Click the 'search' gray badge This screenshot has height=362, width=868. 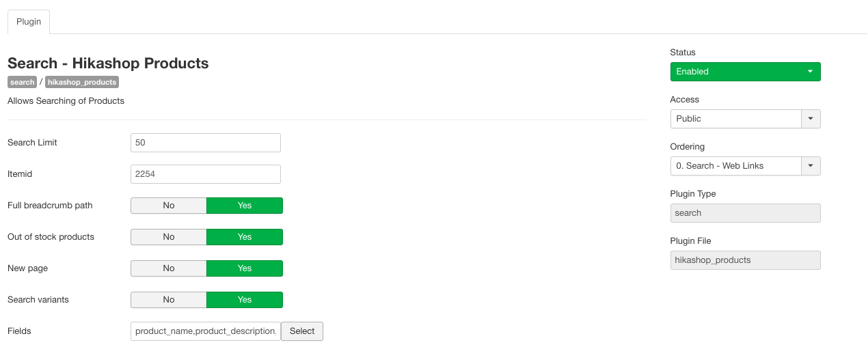click(x=22, y=82)
